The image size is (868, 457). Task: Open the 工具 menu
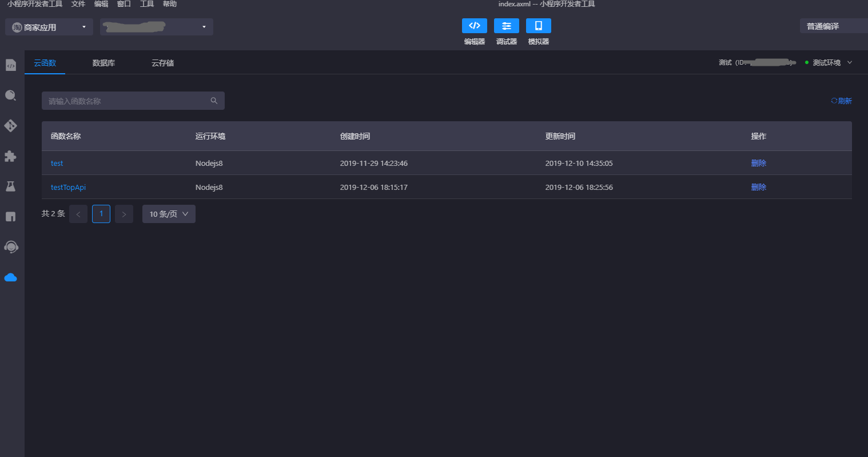click(x=147, y=4)
